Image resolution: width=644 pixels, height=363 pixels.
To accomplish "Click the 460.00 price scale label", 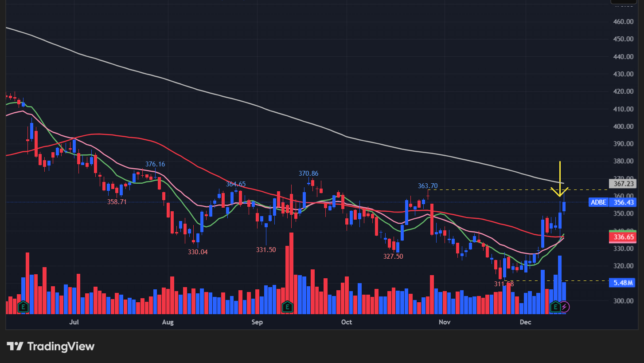I will tap(623, 21).
